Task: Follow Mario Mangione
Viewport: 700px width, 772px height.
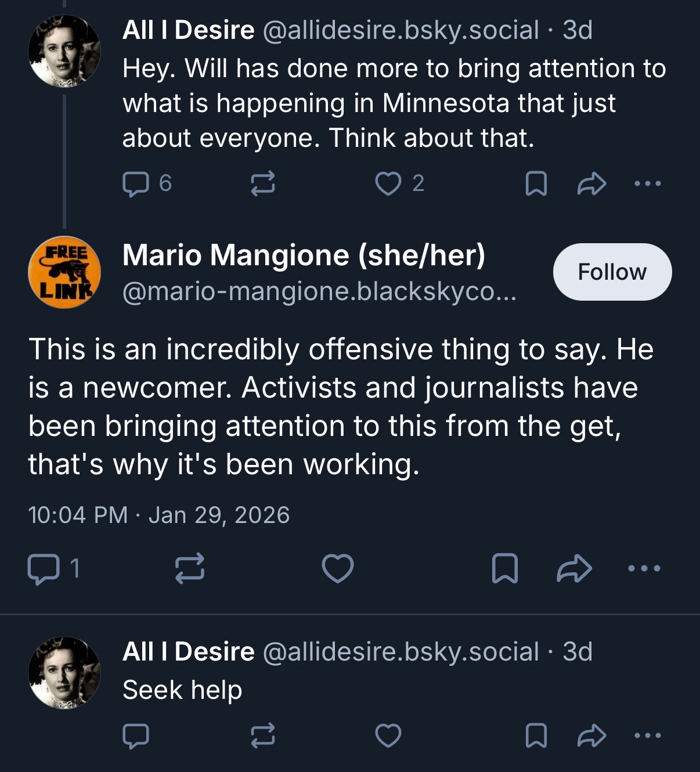Action: point(612,272)
